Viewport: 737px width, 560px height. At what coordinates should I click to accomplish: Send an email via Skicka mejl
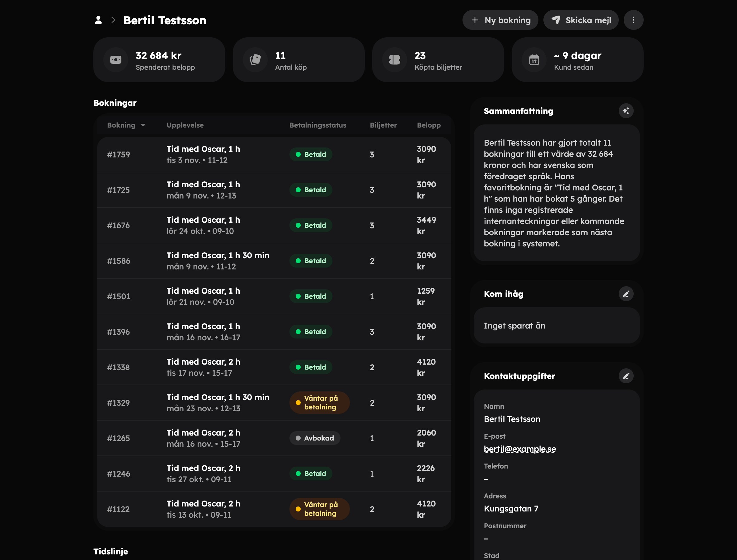581,20
